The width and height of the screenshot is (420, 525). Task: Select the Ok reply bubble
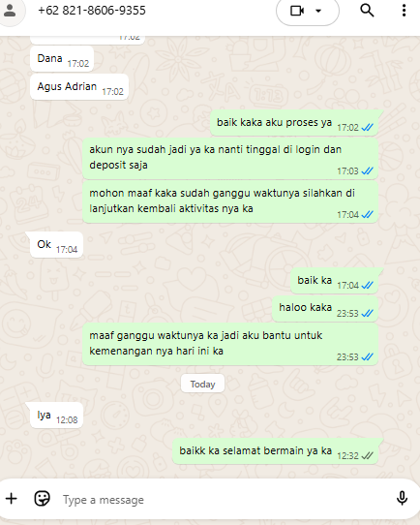56,245
